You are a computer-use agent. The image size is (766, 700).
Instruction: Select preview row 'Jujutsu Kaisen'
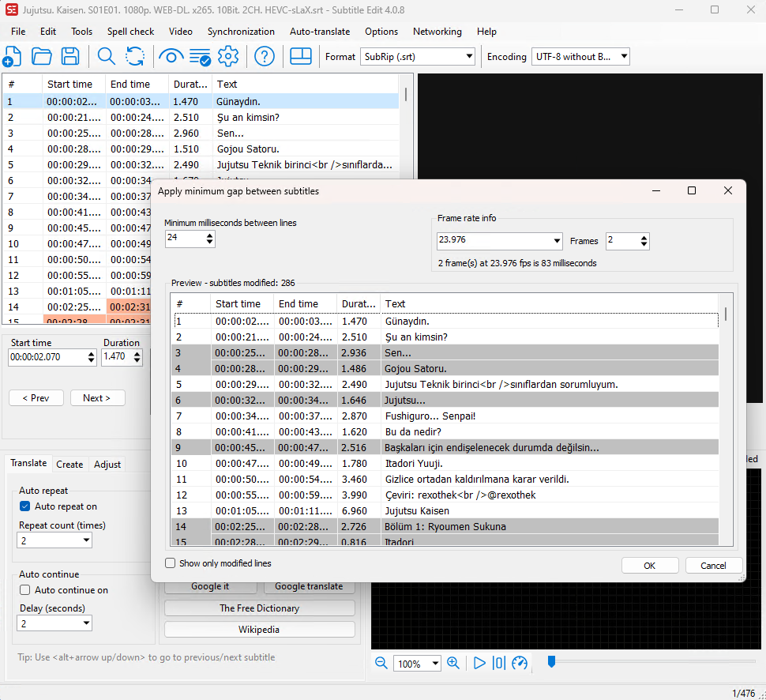(445, 511)
